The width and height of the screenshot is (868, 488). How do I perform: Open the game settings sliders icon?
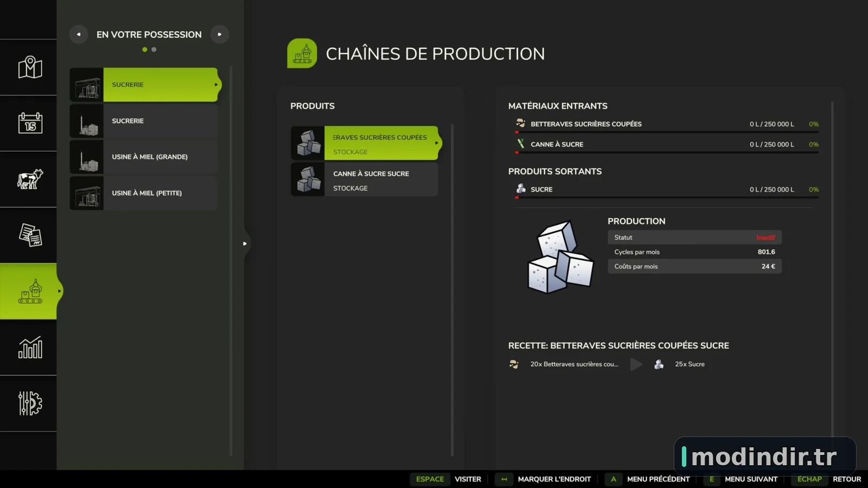tap(30, 403)
